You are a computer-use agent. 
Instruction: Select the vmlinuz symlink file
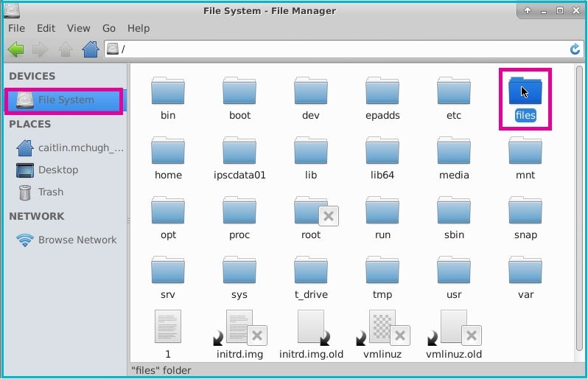point(382,327)
